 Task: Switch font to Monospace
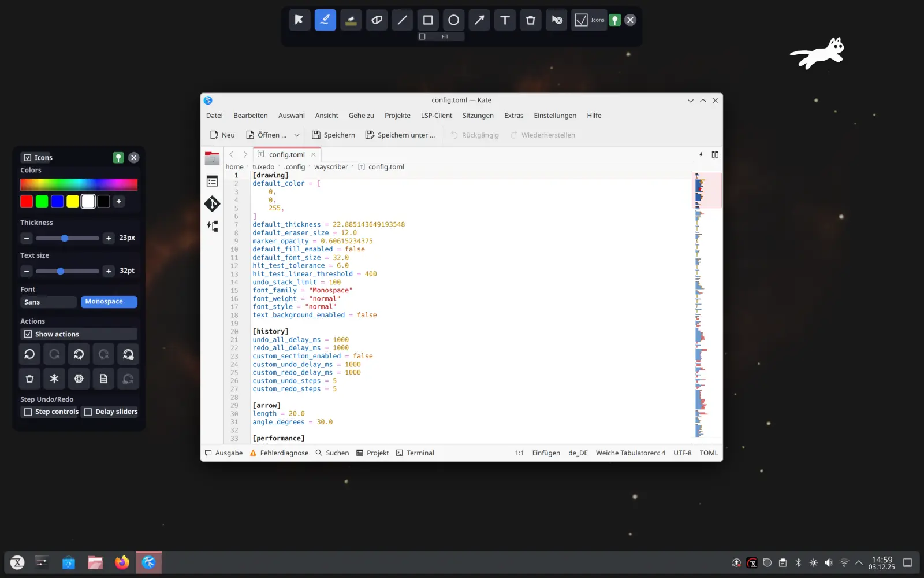pos(109,301)
